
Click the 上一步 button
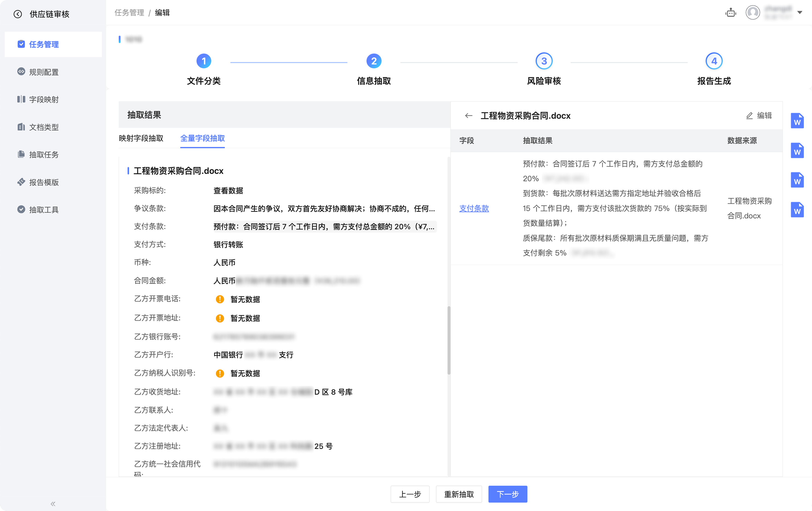[x=410, y=494]
